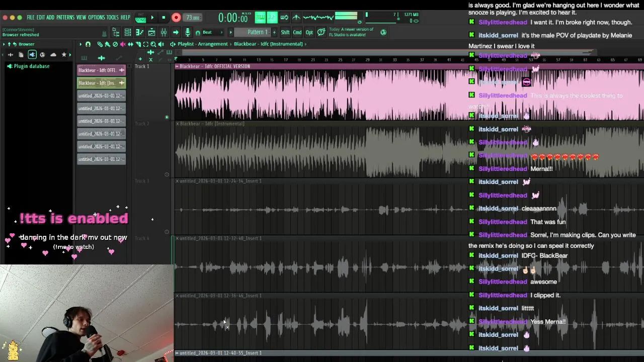Advance the browser tabs with right arrow
The width and height of the screenshot is (644, 362).
pyautogui.click(x=70, y=55)
